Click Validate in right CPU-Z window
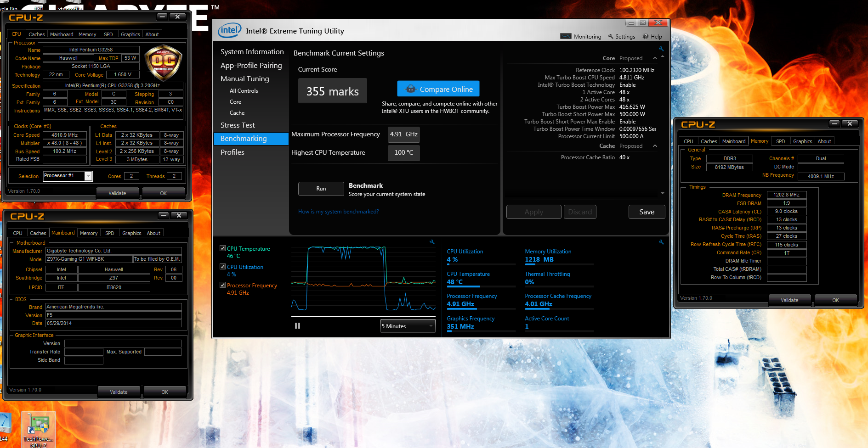This screenshot has height=448, width=868. click(x=790, y=300)
